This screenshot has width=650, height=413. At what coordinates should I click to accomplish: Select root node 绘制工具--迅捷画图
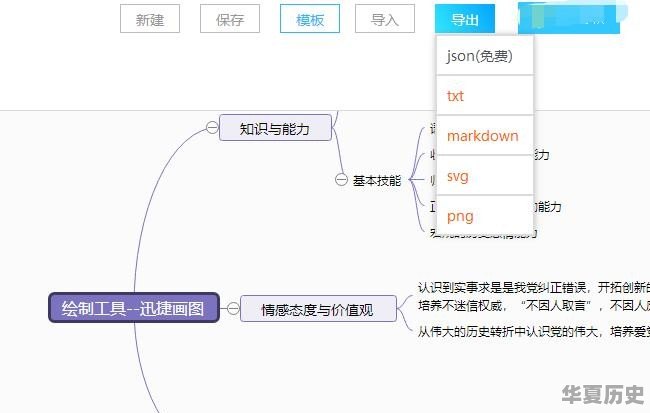(133, 308)
